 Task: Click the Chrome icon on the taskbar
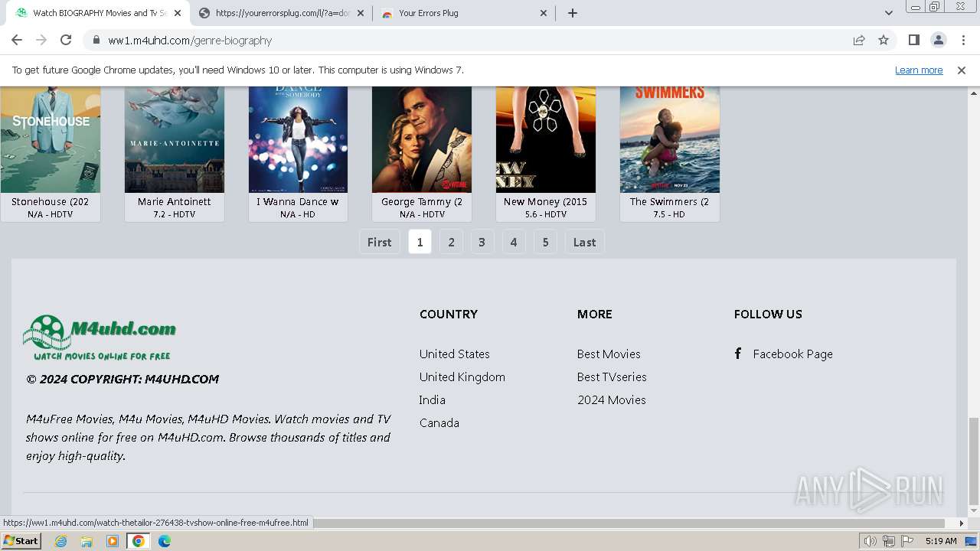point(139,541)
